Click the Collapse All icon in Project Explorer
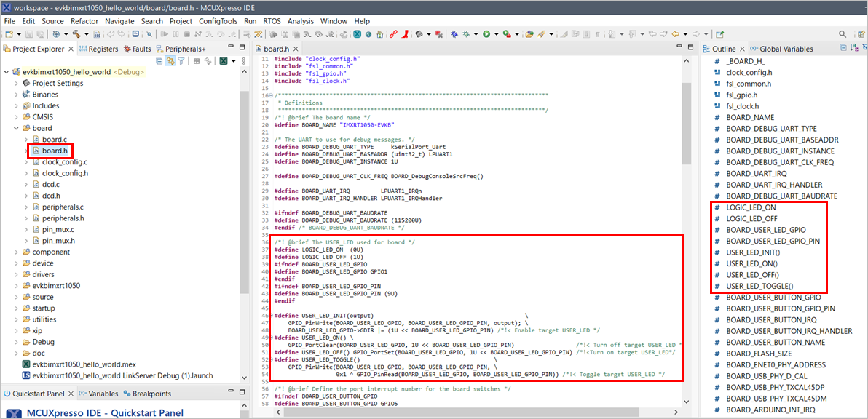 point(159,61)
